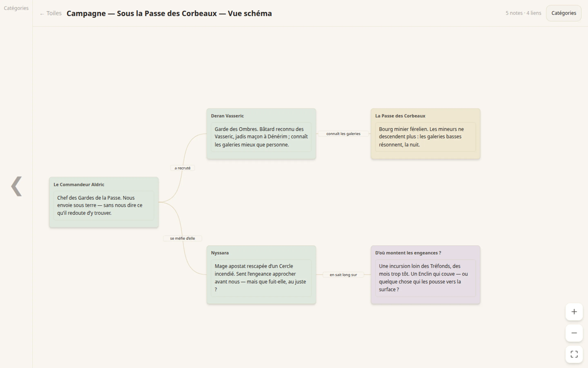Click the 'Mage apostat rescapée' note body

point(261,278)
